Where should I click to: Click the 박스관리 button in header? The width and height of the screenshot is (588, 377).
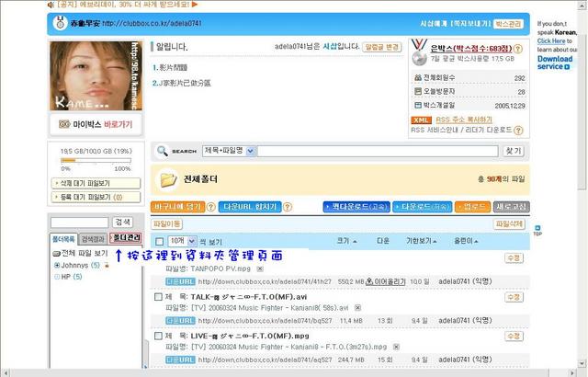(508, 24)
